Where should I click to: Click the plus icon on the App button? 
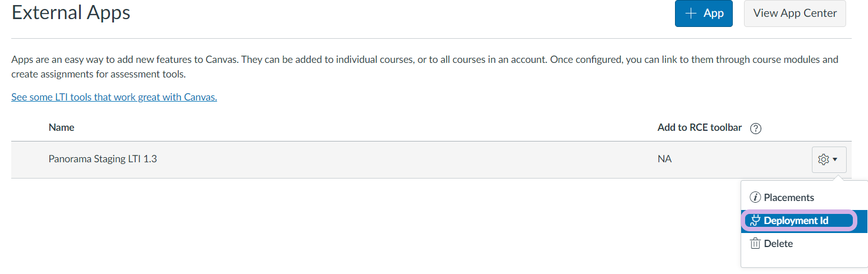[691, 13]
